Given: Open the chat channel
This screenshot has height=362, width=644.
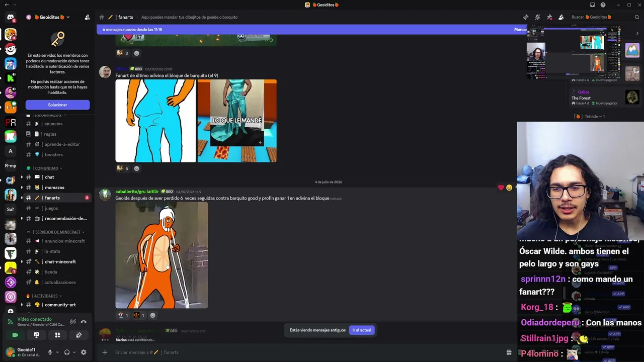Looking at the screenshot, I should [x=58, y=177].
